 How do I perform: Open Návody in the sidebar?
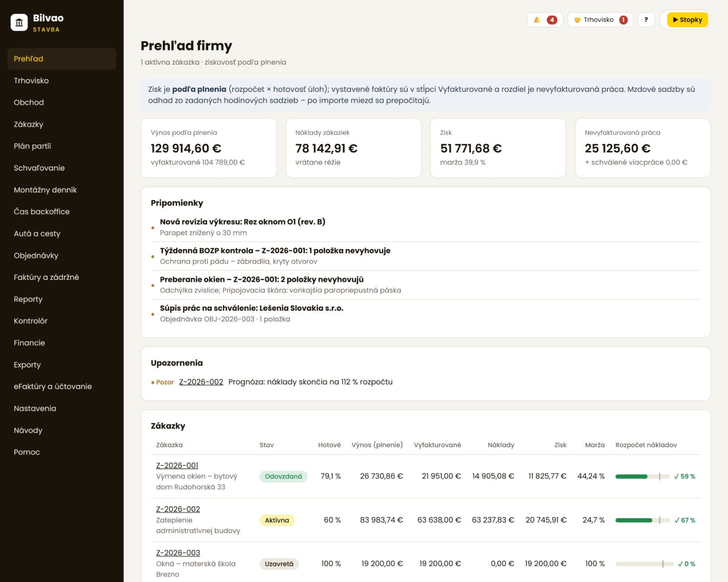click(61, 430)
